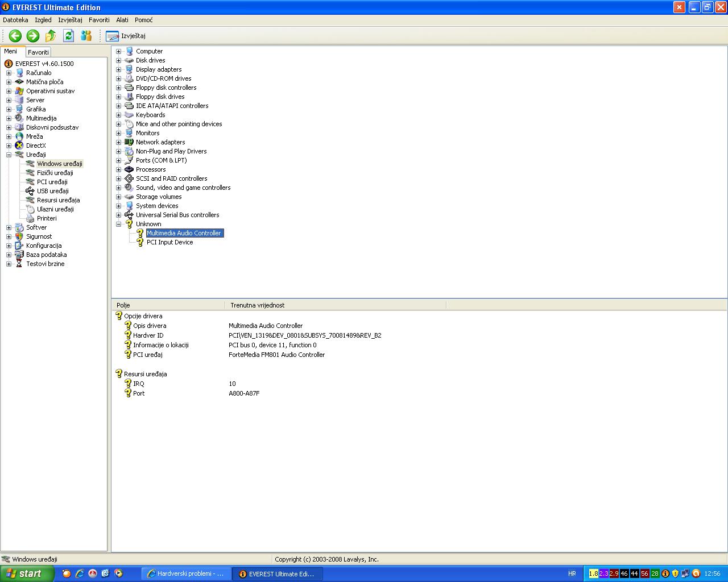This screenshot has height=582, width=728.
Task: Select Ports (COM & LPT) device group
Action: (162, 160)
